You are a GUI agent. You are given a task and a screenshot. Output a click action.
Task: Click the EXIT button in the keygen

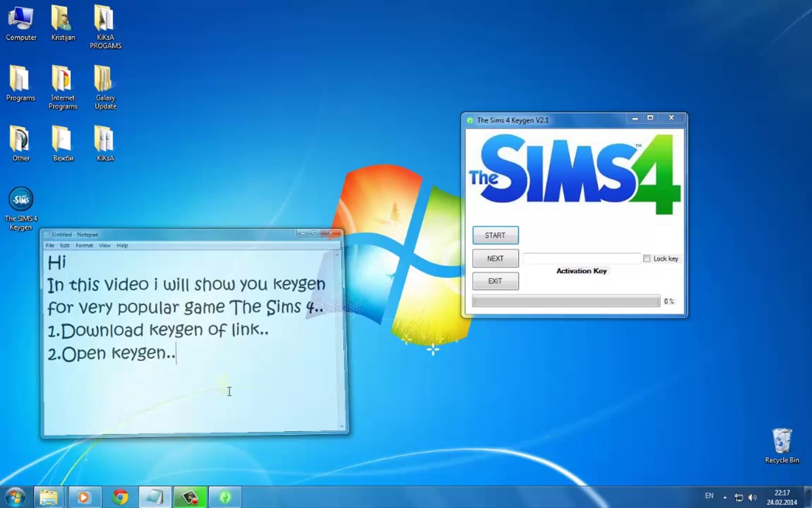coord(495,281)
